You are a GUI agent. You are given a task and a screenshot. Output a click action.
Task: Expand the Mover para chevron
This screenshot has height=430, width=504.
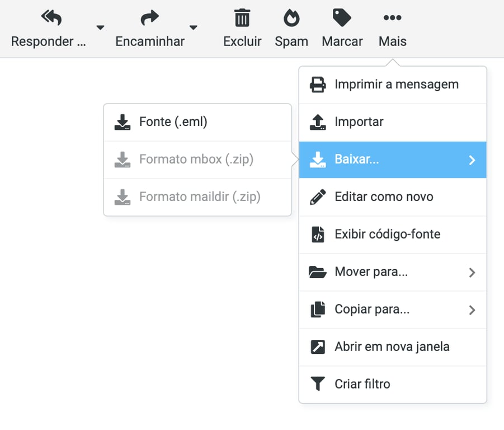pos(472,273)
